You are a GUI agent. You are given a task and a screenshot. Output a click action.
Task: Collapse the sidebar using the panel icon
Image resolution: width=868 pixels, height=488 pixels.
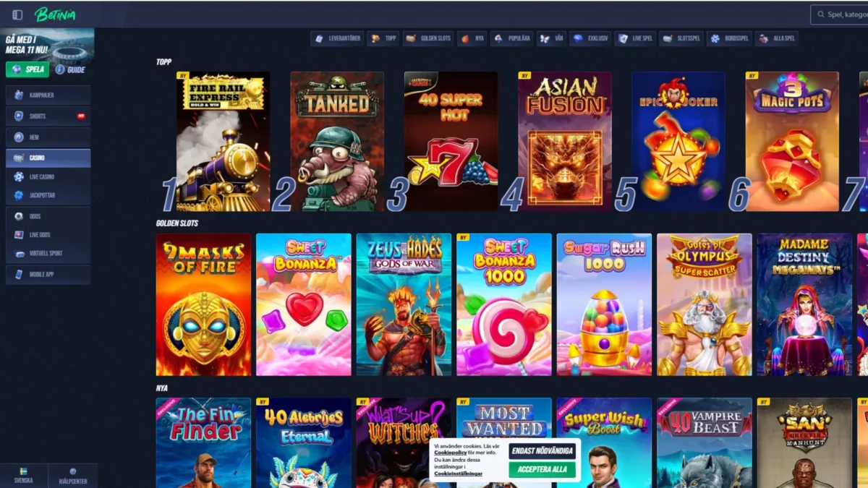17,14
